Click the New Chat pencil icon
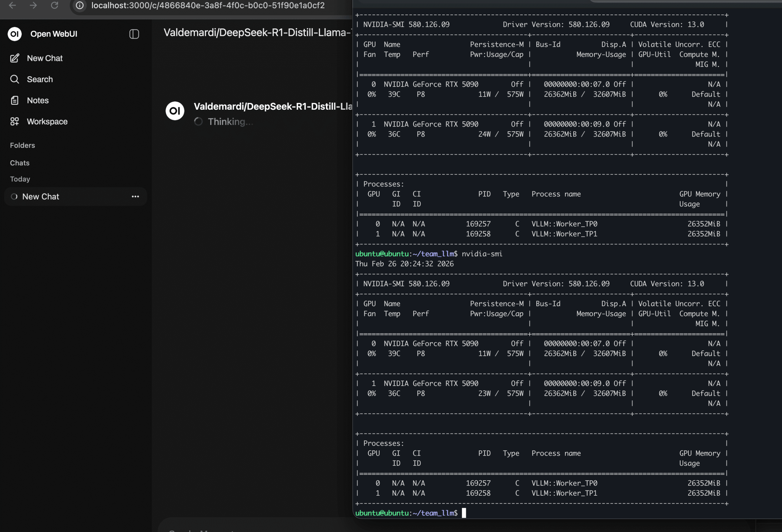The height and width of the screenshot is (532, 782). [x=14, y=58]
